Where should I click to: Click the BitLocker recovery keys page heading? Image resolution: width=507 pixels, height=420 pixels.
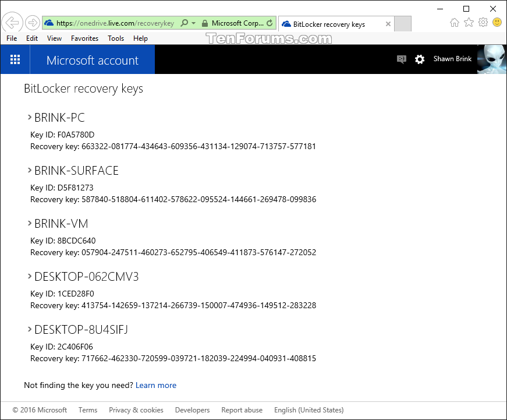83,89
